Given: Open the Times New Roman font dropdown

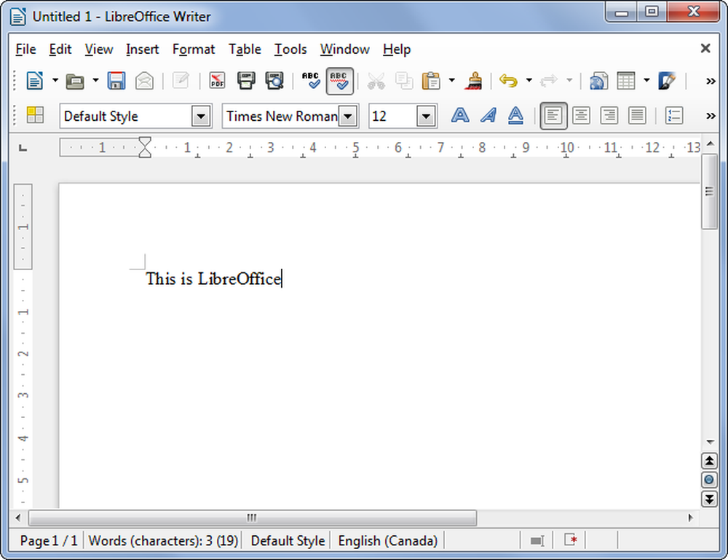Looking at the screenshot, I should (348, 116).
